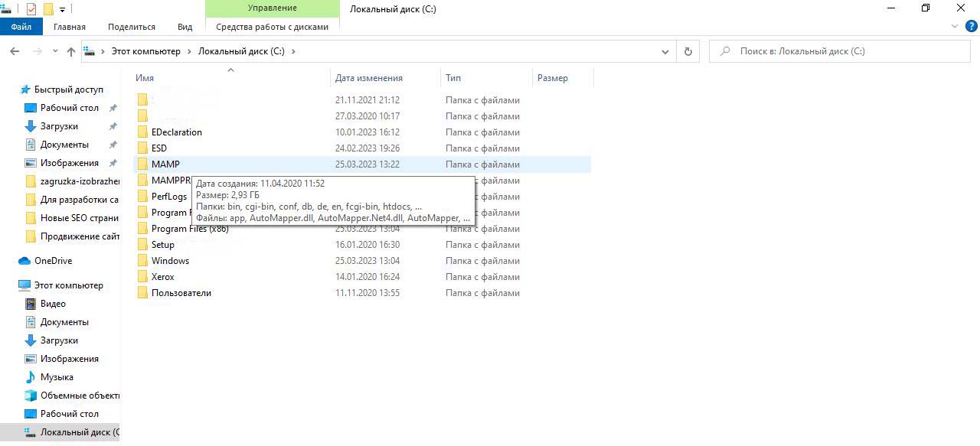Open the Quick Access Toolbar customize dropdown
This screenshot has height=446, width=980.
(63, 9)
